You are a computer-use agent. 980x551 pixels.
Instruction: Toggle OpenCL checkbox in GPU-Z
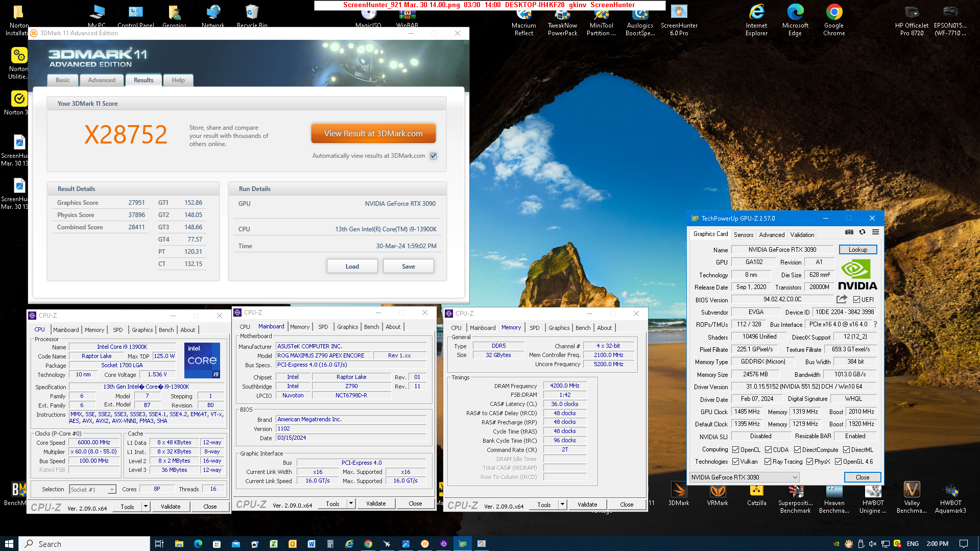(x=735, y=450)
